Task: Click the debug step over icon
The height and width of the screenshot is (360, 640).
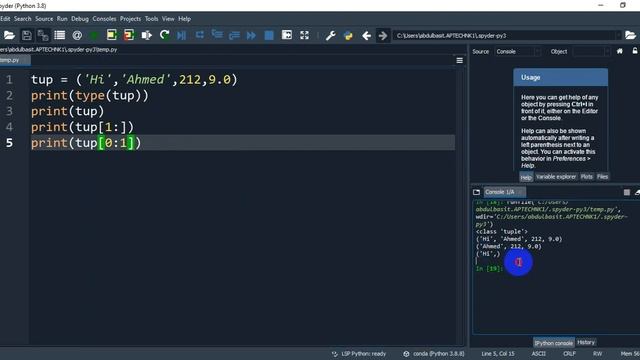Action: coord(200,35)
